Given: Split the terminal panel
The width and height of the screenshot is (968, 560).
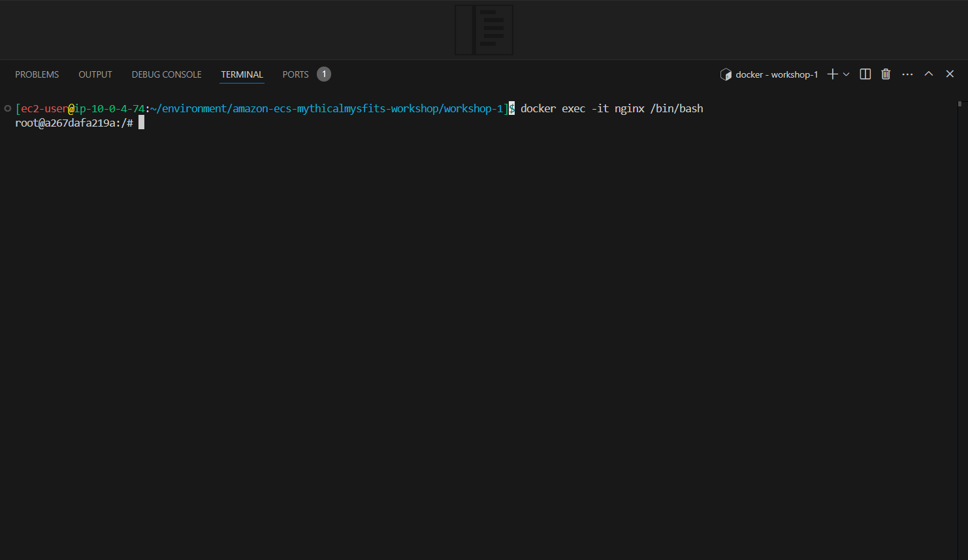Looking at the screenshot, I should click(865, 74).
